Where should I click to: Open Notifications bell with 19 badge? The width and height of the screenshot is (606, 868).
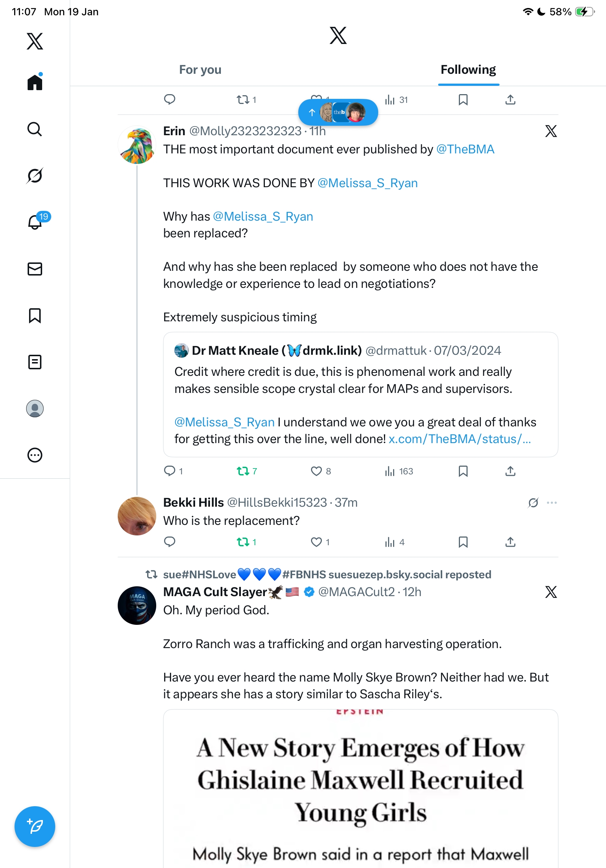(35, 222)
